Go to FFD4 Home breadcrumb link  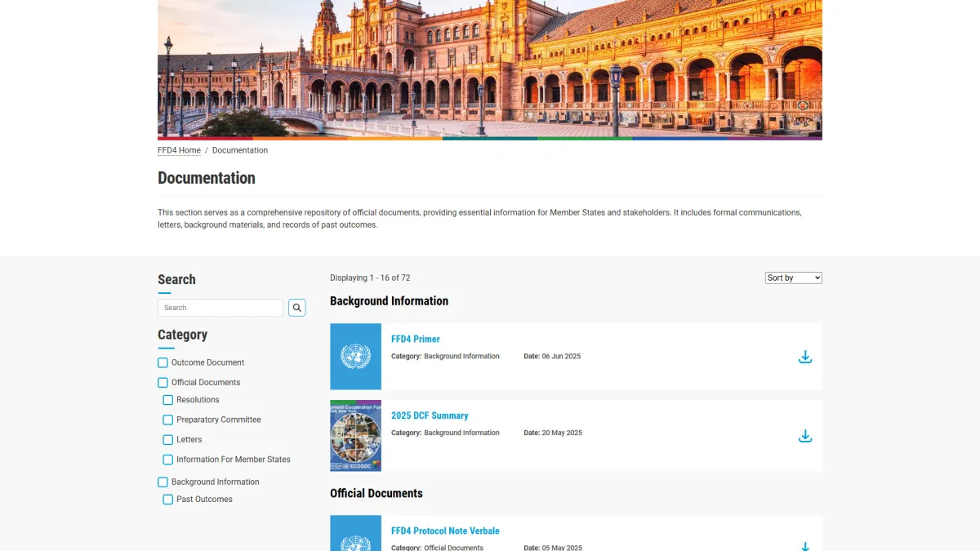pyautogui.click(x=179, y=150)
